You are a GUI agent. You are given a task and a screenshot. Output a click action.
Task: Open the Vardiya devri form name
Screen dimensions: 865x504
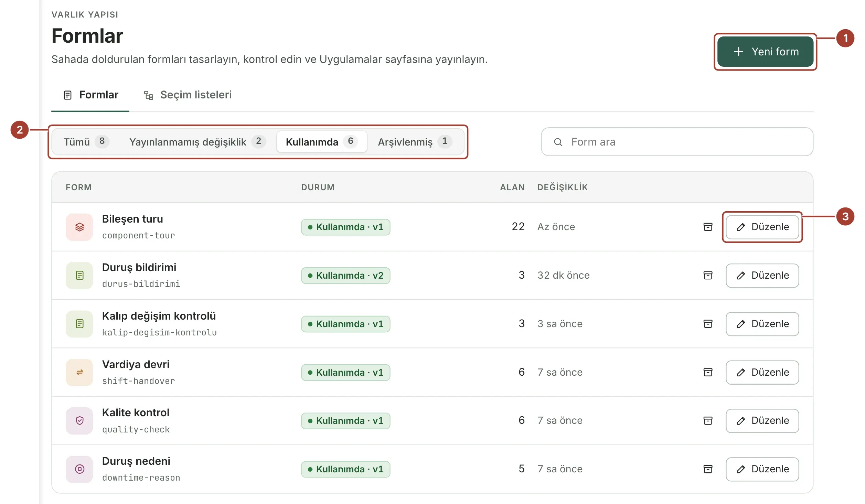136,364
